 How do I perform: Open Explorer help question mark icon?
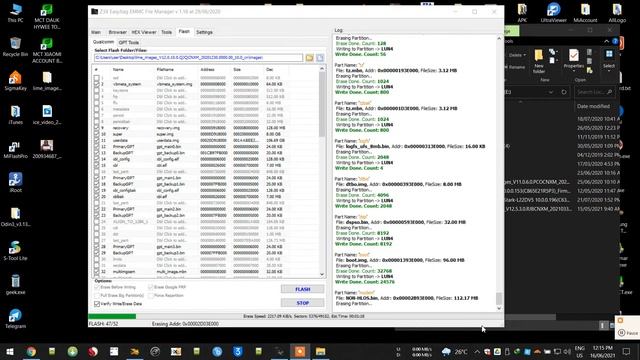click(x=615, y=41)
